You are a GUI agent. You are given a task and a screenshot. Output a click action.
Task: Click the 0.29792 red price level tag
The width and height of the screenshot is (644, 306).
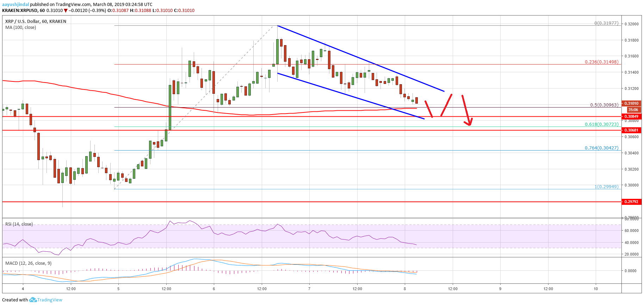click(631, 202)
